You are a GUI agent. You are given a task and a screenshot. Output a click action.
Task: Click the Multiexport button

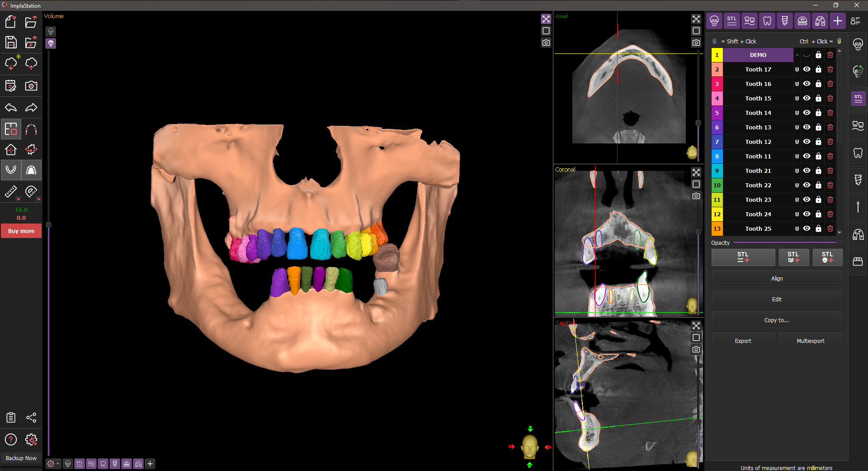pos(810,341)
